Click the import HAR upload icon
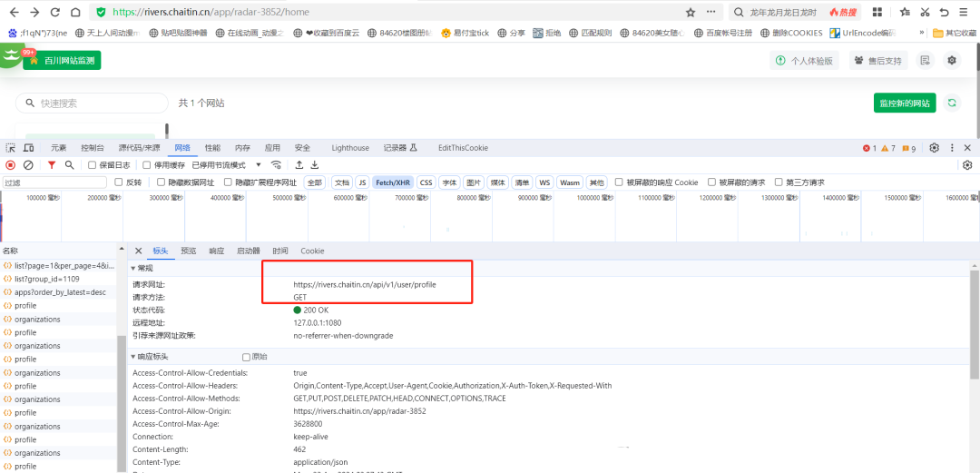The image size is (980, 473). [x=299, y=165]
